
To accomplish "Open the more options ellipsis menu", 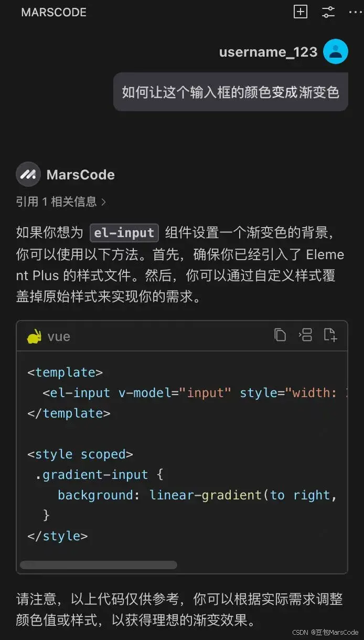I will click(356, 12).
